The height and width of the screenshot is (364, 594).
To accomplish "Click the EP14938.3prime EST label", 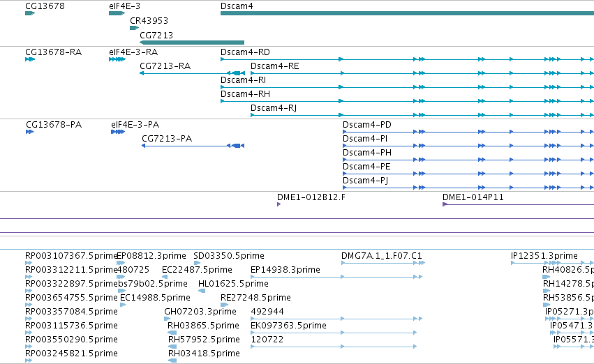I will 285,270.
